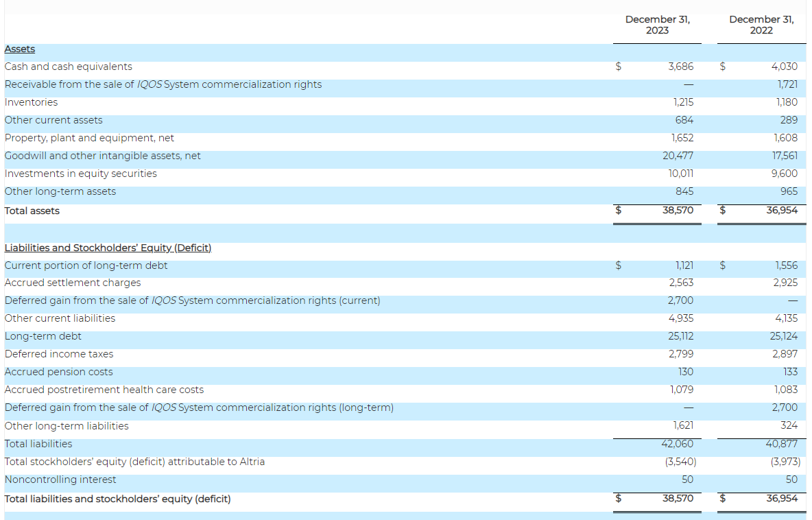This screenshot has height=520, width=812.
Task: Click accrued settlement charges value 2,925
Action: (785, 283)
